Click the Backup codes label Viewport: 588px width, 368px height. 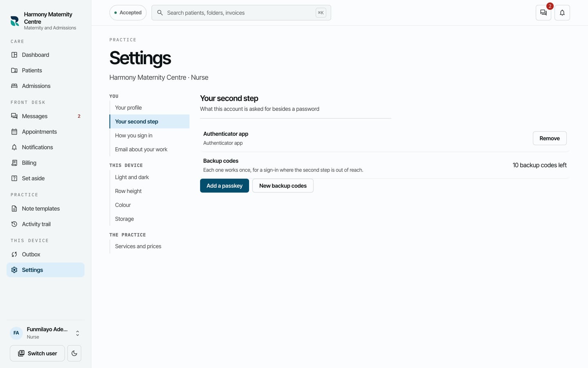pyautogui.click(x=221, y=161)
